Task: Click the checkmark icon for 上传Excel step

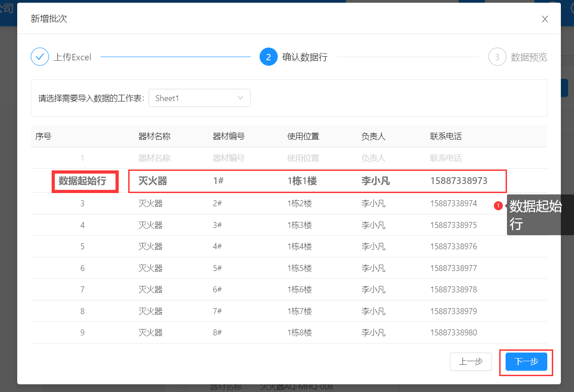Action: [x=40, y=57]
